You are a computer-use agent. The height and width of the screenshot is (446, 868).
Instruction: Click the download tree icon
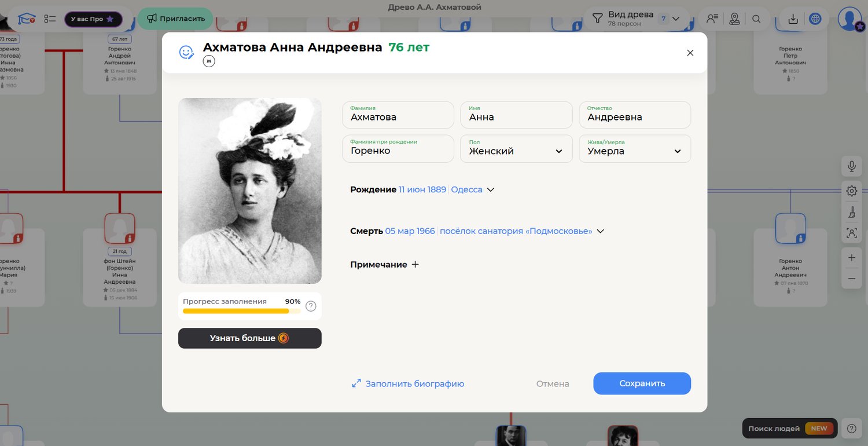(793, 19)
